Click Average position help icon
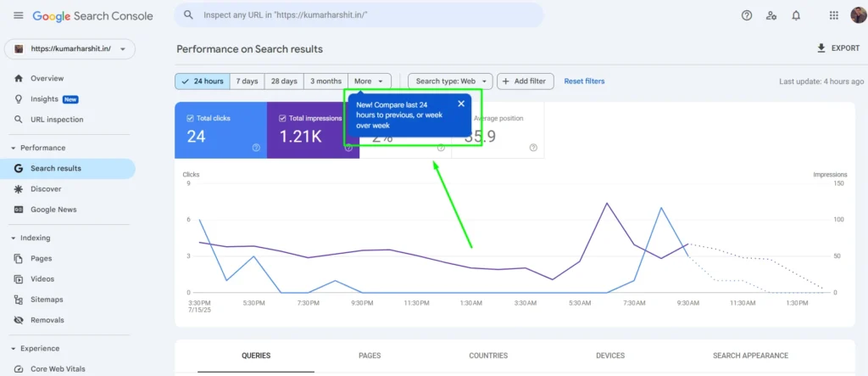 pos(533,148)
